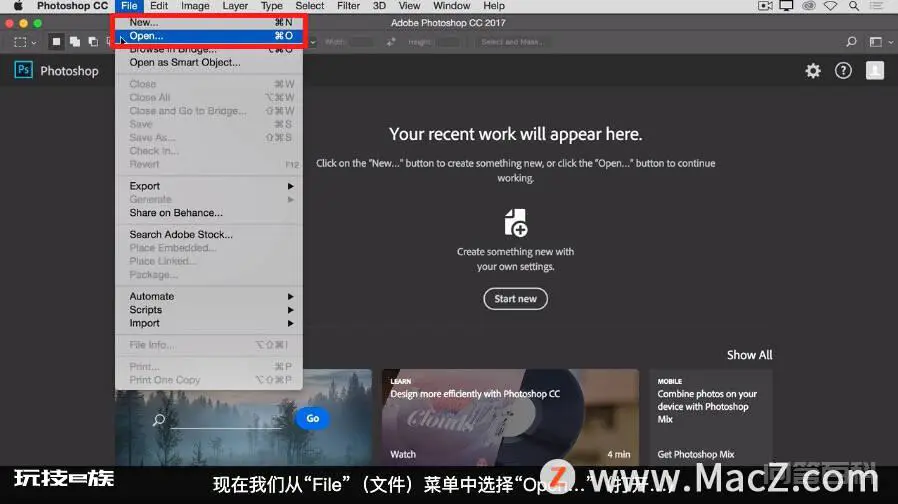Viewport: 898px width, 504px height.
Task: Open the Window menu
Action: [451, 6]
